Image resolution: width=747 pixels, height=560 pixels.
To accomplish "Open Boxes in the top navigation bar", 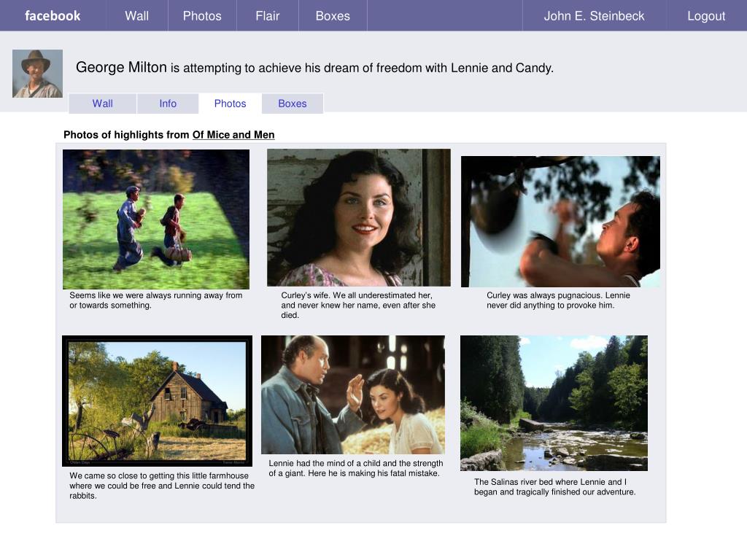I will pyautogui.click(x=333, y=16).
